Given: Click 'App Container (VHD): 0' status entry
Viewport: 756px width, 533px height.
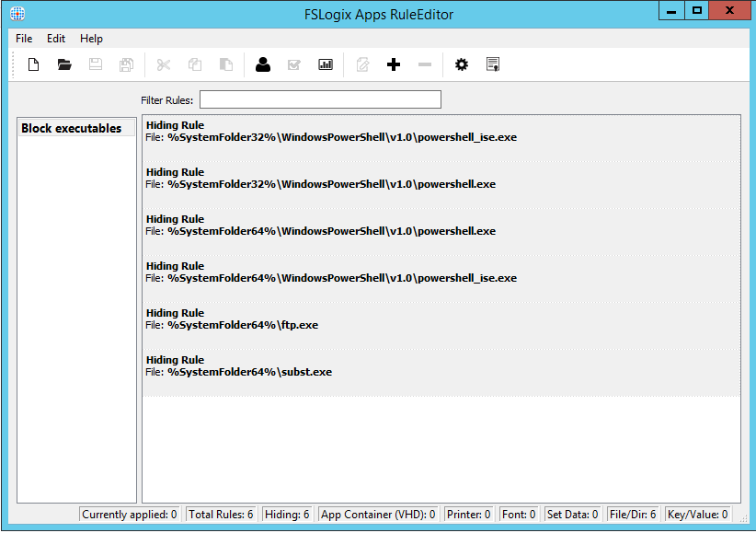Looking at the screenshot, I should [x=378, y=515].
